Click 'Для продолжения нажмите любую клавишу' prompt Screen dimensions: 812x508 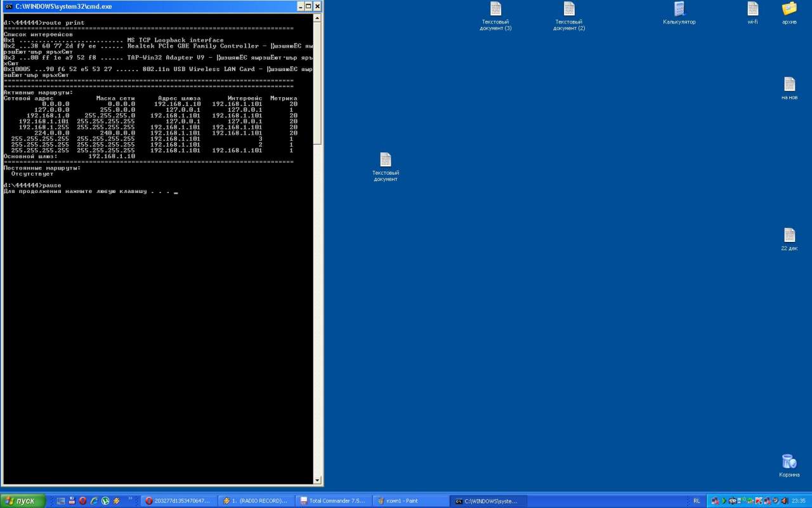[75, 191]
